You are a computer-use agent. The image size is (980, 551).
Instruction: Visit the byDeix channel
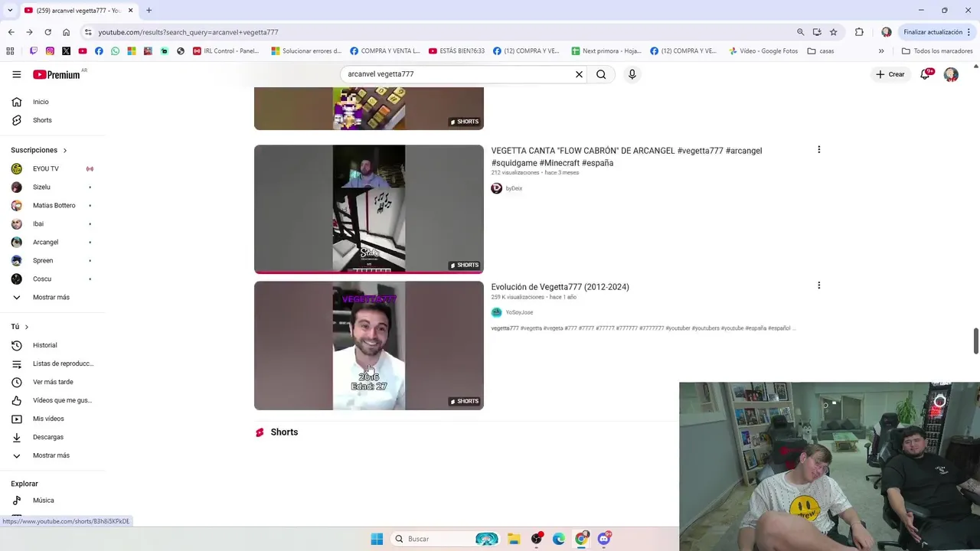(514, 188)
